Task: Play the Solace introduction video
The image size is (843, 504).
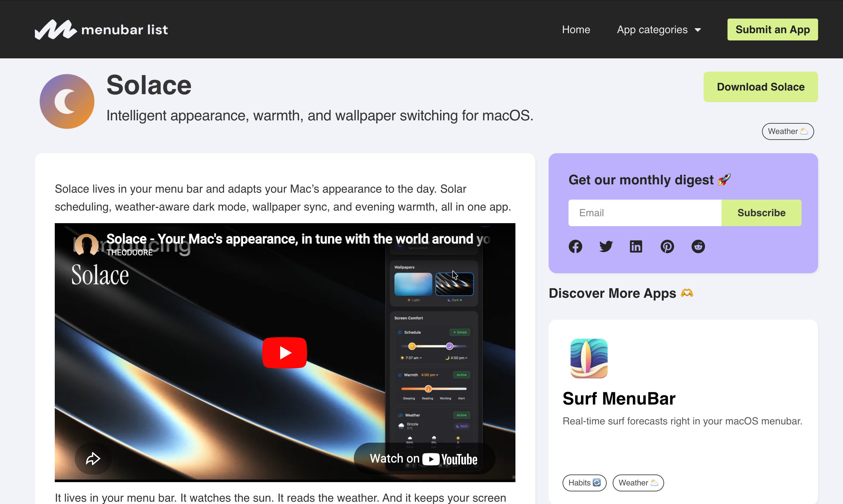Action: tap(284, 352)
